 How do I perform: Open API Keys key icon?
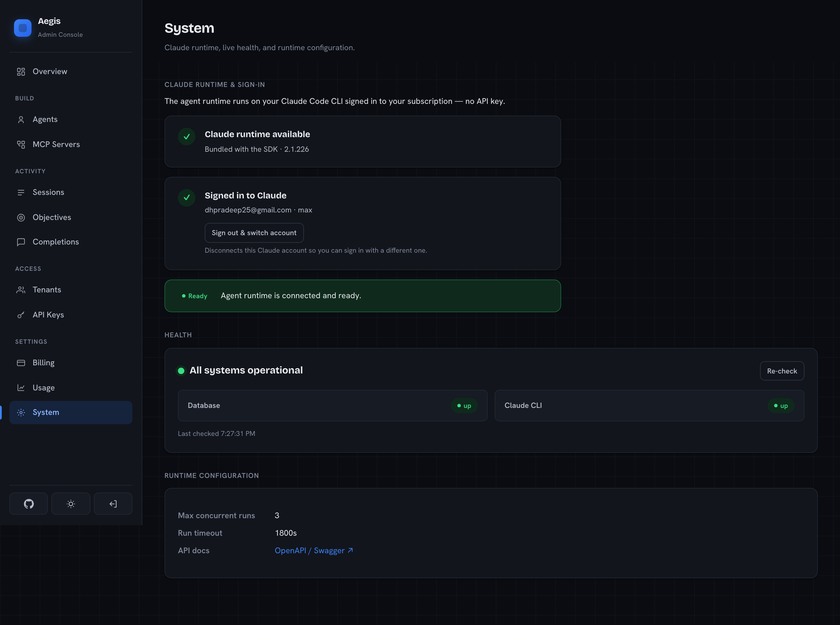point(21,315)
